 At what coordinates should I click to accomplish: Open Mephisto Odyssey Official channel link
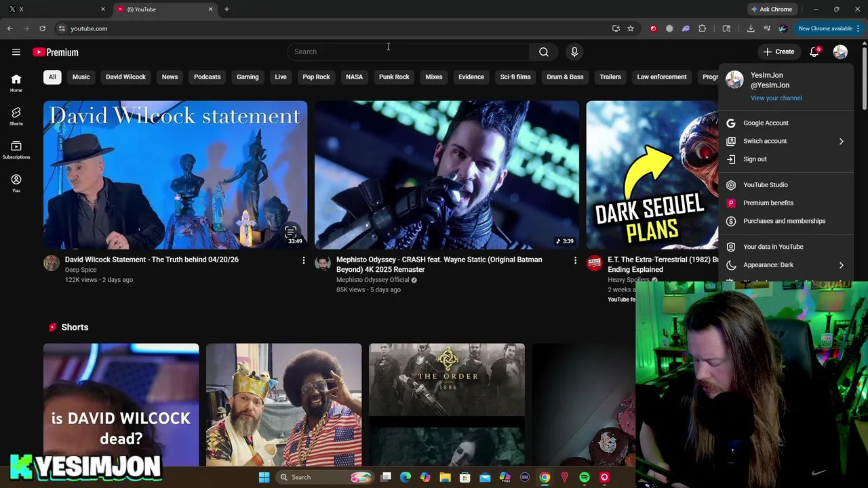(373, 280)
